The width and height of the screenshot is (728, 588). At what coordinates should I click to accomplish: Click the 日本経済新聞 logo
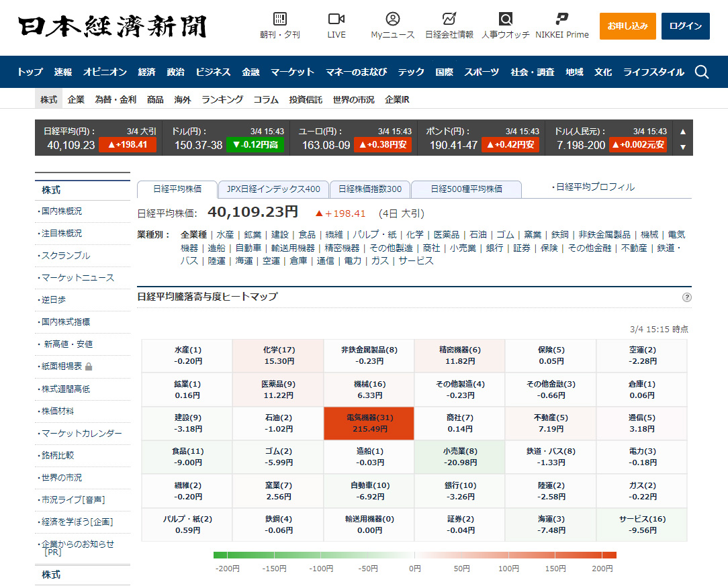[112, 26]
